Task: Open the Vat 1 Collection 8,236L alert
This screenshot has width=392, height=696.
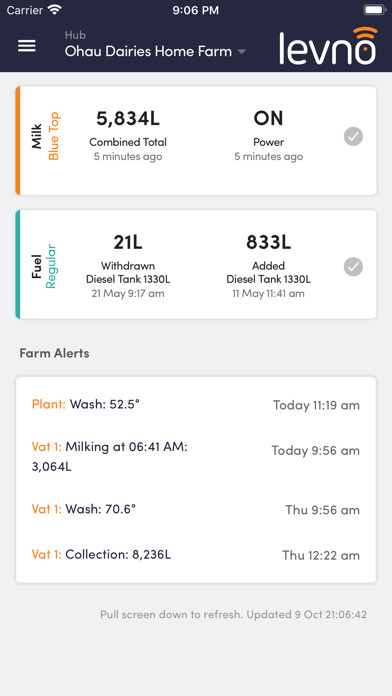Action: coord(196,555)
